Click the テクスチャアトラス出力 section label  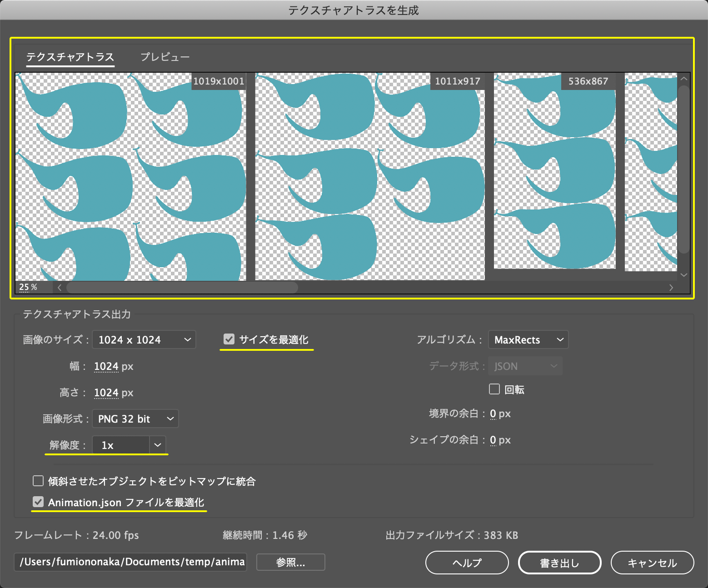tap(77, 314)
